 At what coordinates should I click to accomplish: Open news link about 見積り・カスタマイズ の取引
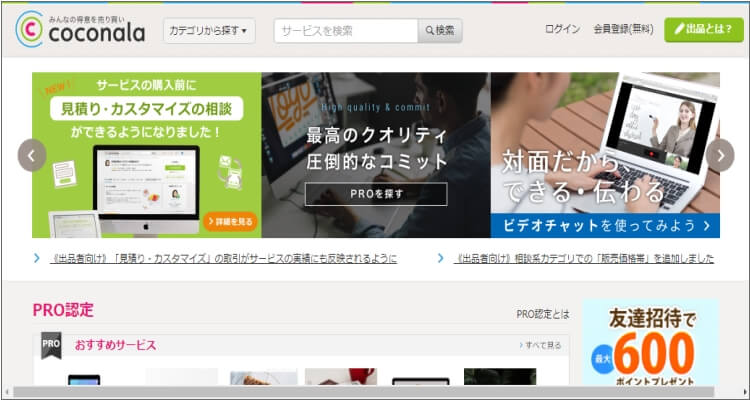(x=223, y=259)
